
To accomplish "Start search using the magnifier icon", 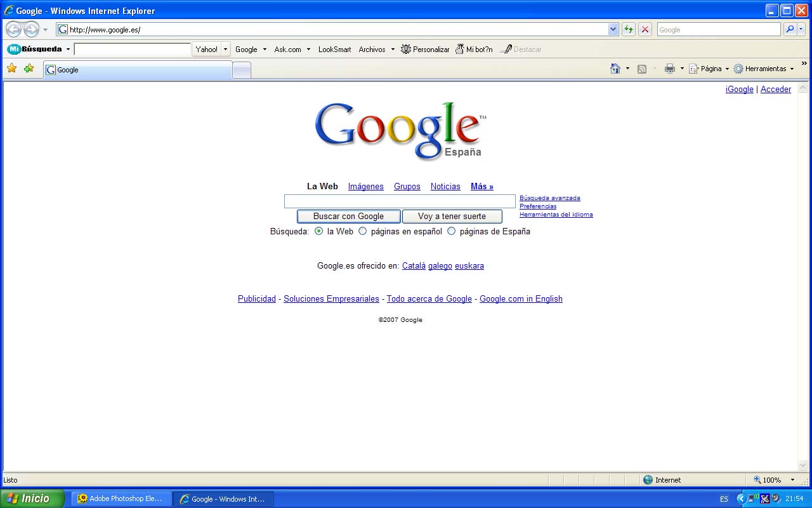I will tap(790, 29).
